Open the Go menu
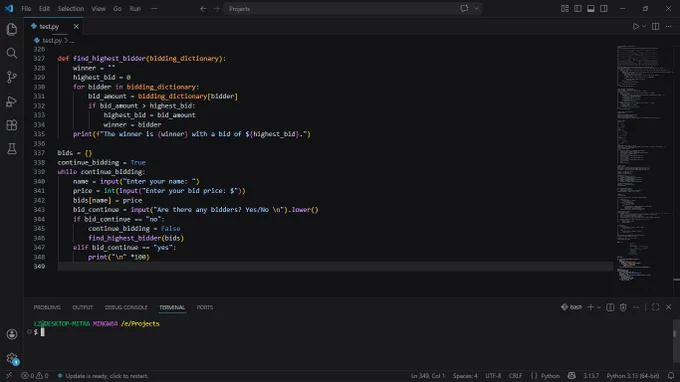 (x=117, y=8)
